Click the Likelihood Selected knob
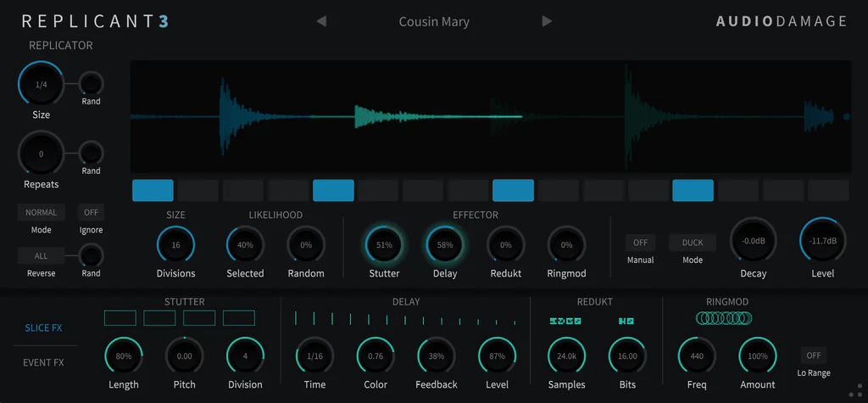The image size is (868, 403). click(x=245, y=244)
